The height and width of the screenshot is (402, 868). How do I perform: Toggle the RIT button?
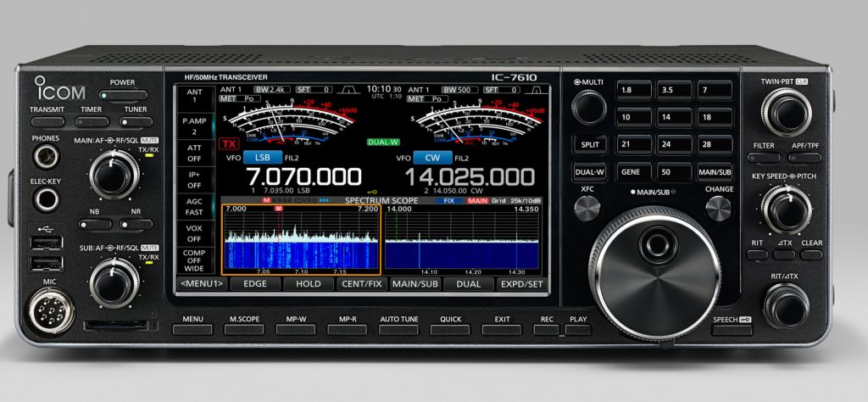point(757,254)
